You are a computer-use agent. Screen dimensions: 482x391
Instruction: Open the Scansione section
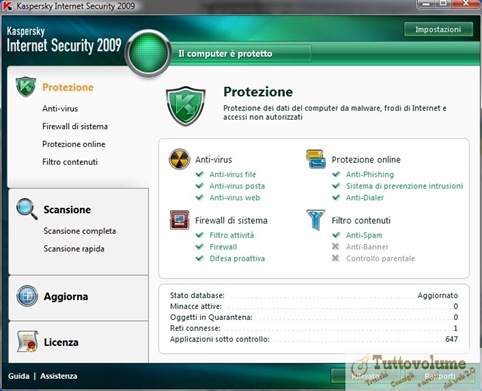[67, 210]
